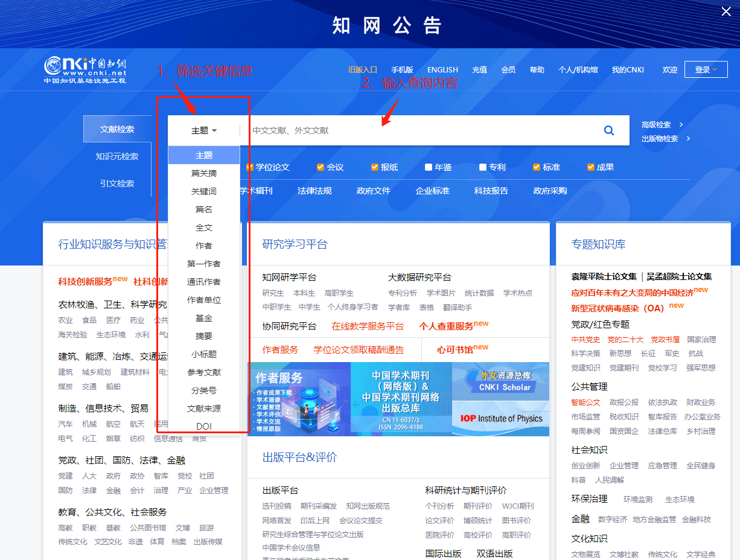
Task: Toggle the 会议 checkbox
Action: [321, 167]
